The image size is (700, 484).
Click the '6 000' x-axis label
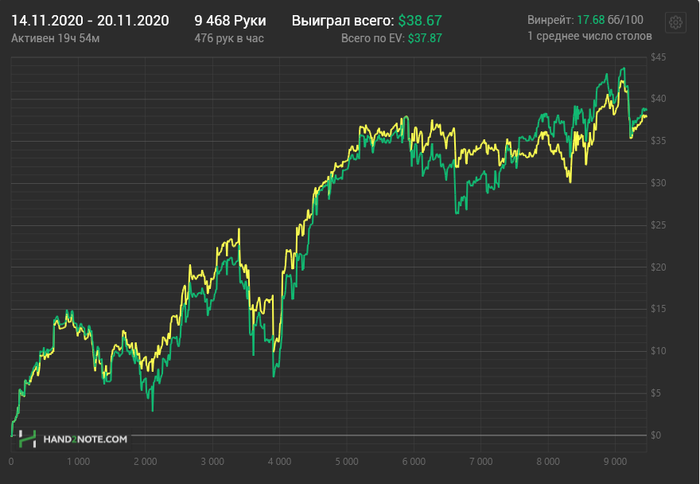pos(414,462)
